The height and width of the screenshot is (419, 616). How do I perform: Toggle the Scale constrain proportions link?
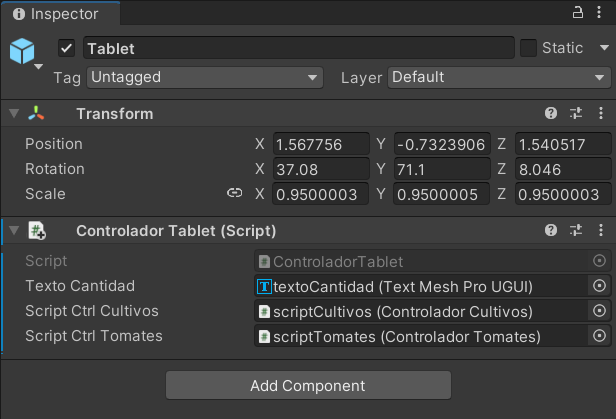click(x=235, y=193)
